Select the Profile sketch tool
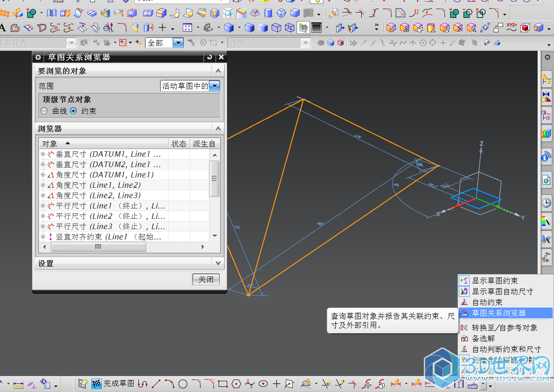Screen dimensions: 554x392 click(143, 383)
